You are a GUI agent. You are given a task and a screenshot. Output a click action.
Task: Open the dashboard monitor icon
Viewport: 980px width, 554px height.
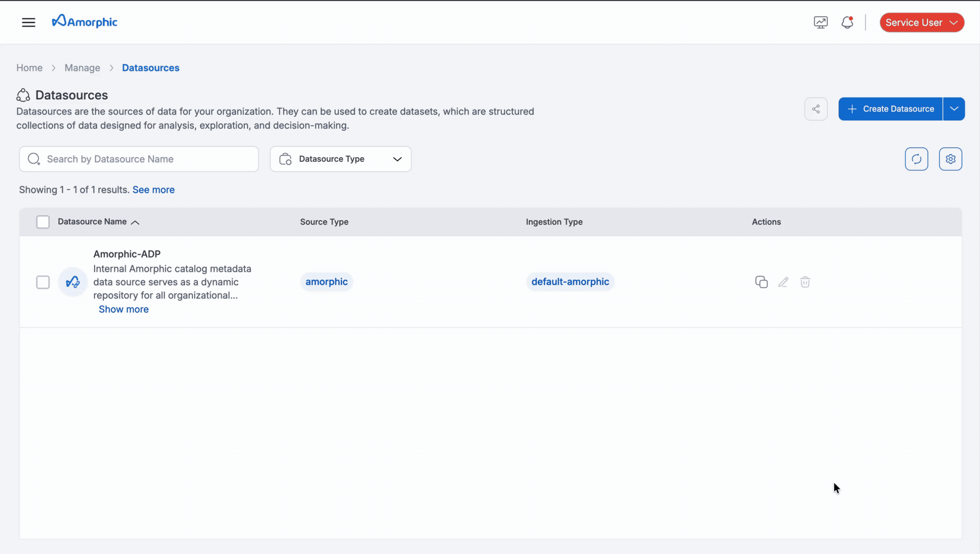point(821,22)
